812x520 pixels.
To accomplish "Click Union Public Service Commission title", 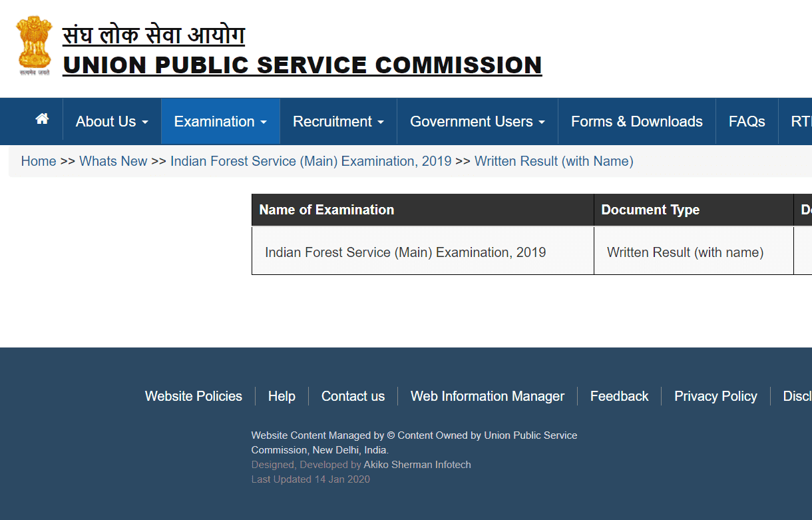I will point(302,65).
